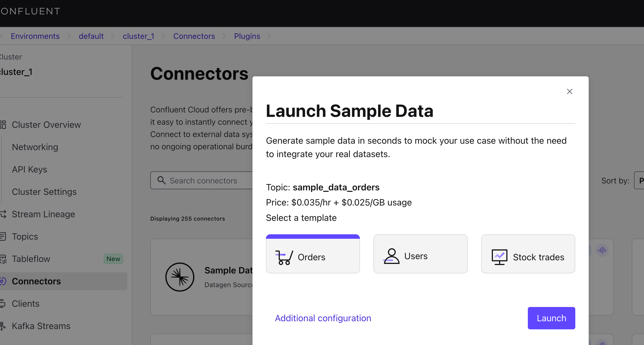Viewport: 644px width, 345px height.
Task: Navigate to the cluster_1 breadcrumb
Action: 138,36
